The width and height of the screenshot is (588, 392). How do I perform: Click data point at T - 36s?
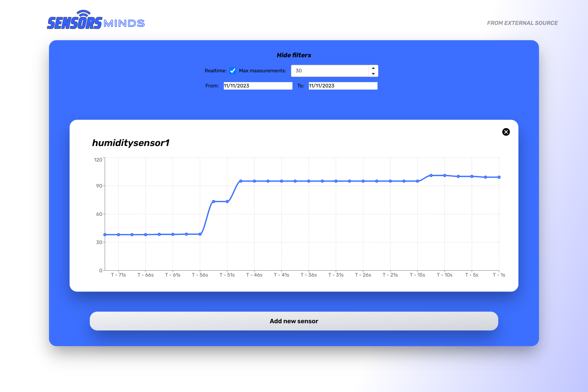[x=309, y=181]
